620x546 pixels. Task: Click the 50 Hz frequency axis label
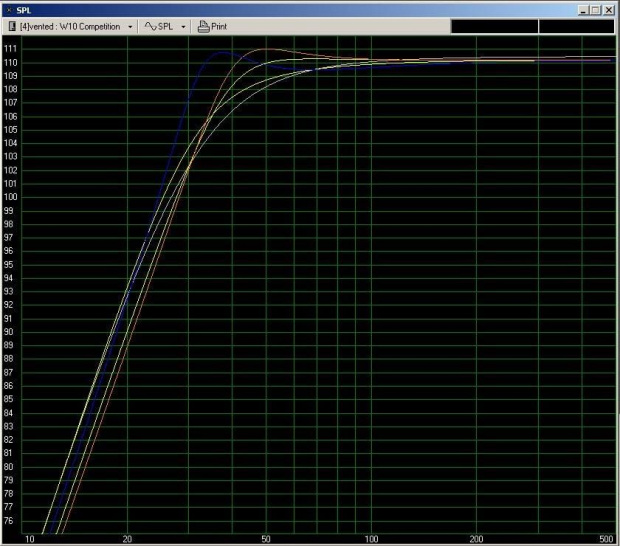coord(266,539)
